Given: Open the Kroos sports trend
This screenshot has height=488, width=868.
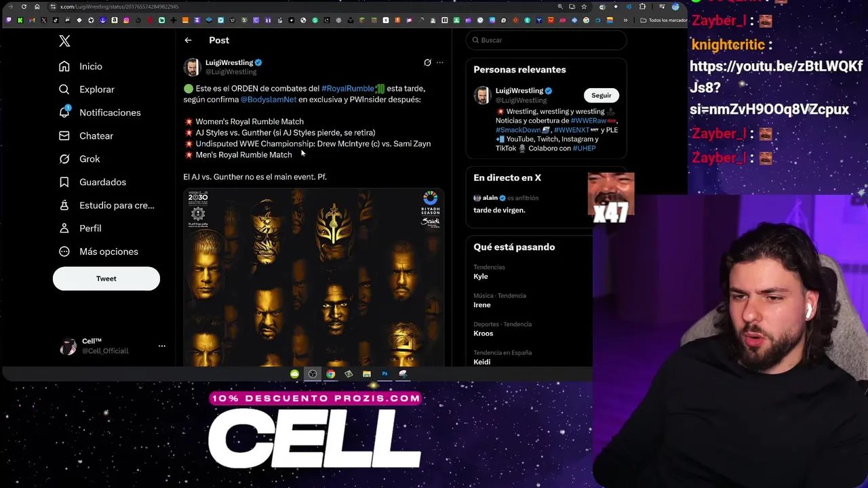Looking at the screenshot, I should click(484, 333).
